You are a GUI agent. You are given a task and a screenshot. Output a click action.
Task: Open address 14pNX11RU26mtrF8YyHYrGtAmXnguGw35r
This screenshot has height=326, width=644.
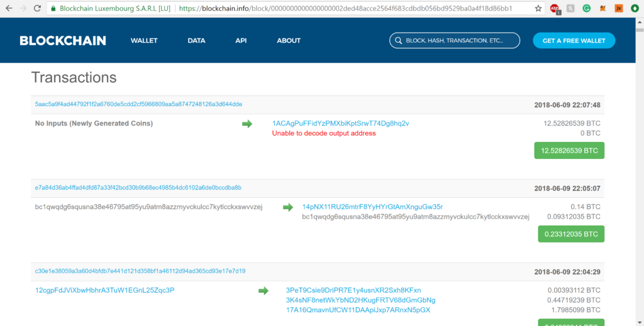pyautogui.click(x=372, y=207)
